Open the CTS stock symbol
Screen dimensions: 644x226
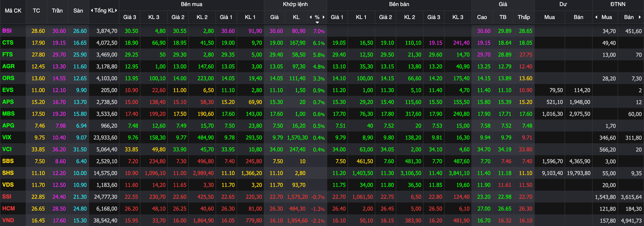click(x=8, y=42)
